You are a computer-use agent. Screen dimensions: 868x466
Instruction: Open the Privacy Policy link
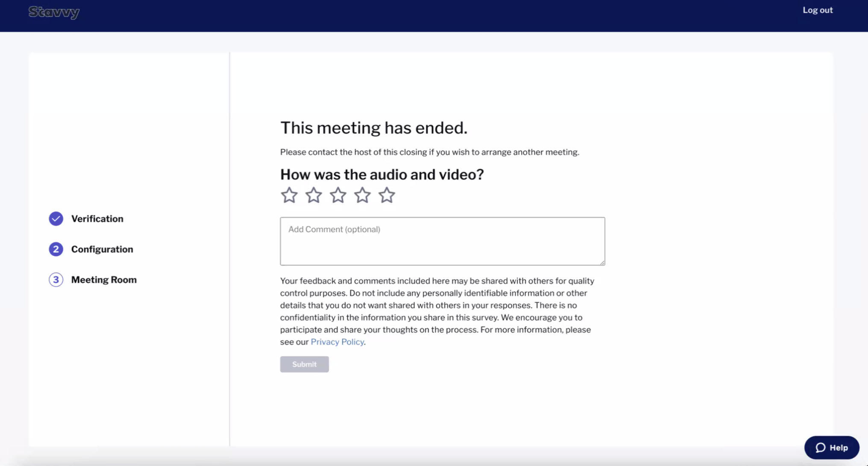337,342
